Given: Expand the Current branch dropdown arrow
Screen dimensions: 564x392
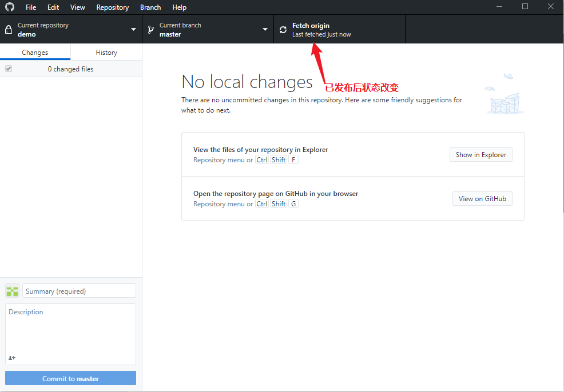Looking at the screenshot, I should pos(265,30).
